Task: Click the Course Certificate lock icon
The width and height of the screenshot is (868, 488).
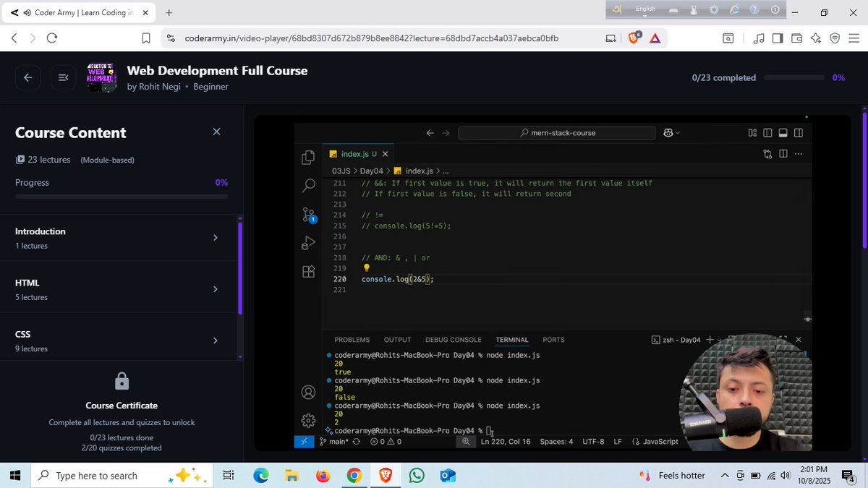Action: click(122, 381)
